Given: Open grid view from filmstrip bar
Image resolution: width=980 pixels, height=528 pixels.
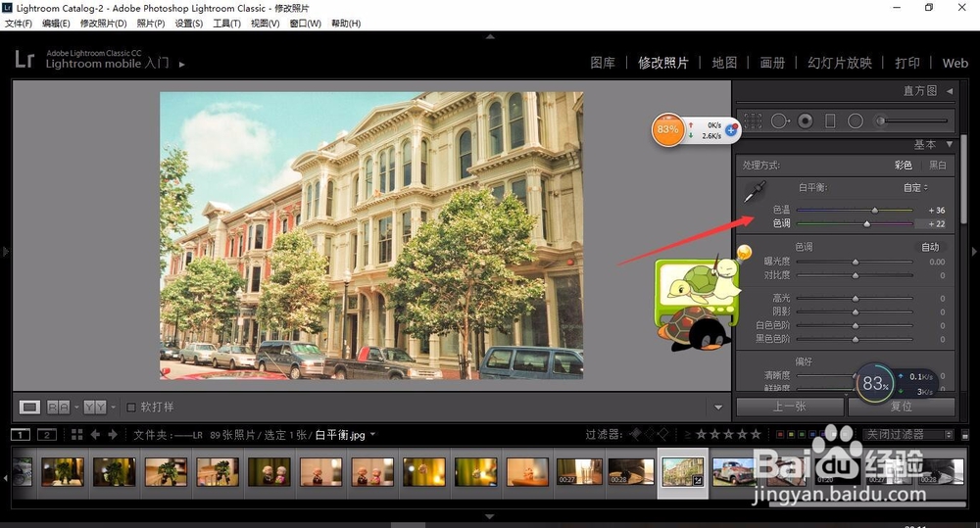Looking at the screenshot, I should click(x=76, y=434).
